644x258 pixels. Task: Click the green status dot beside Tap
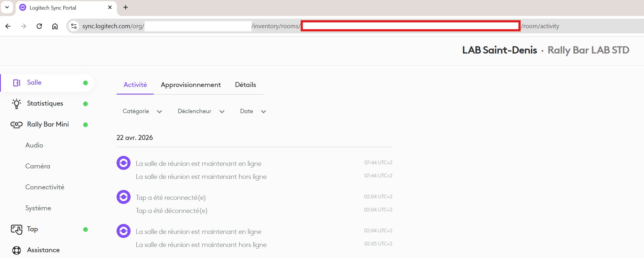click(85, 229)
